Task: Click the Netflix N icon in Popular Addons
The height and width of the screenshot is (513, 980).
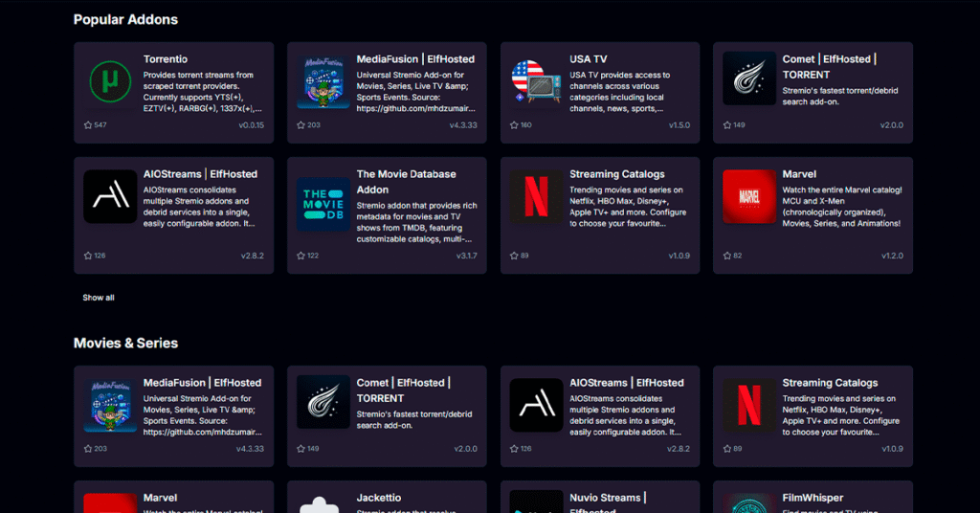Action: (536, 197)
